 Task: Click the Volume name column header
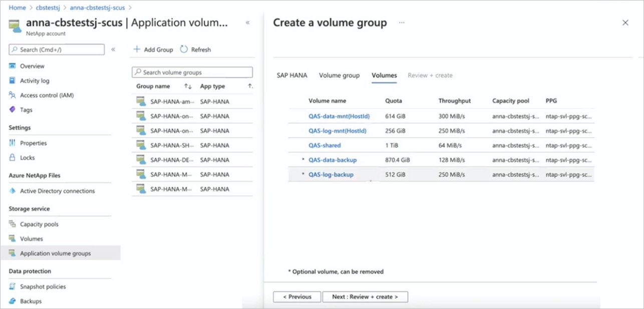click(x=327, y=101)
